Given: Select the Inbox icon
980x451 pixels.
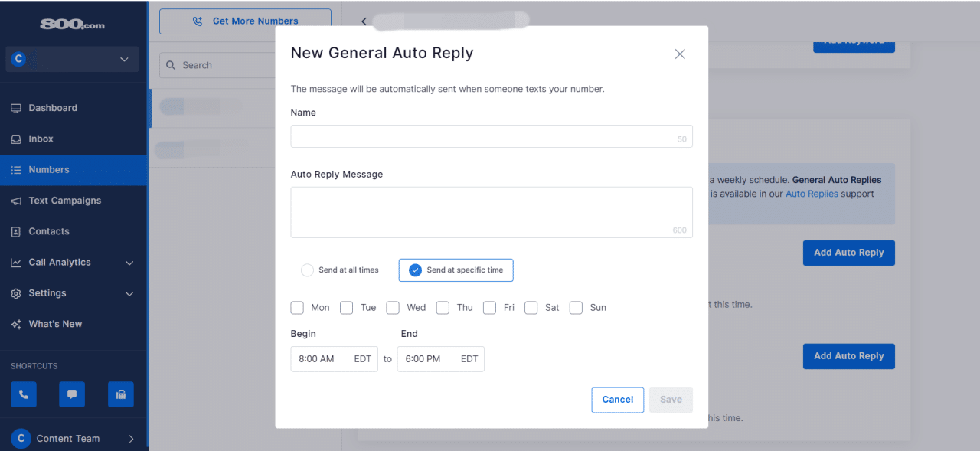Looking at the screenshot, I should pos(16,139).
